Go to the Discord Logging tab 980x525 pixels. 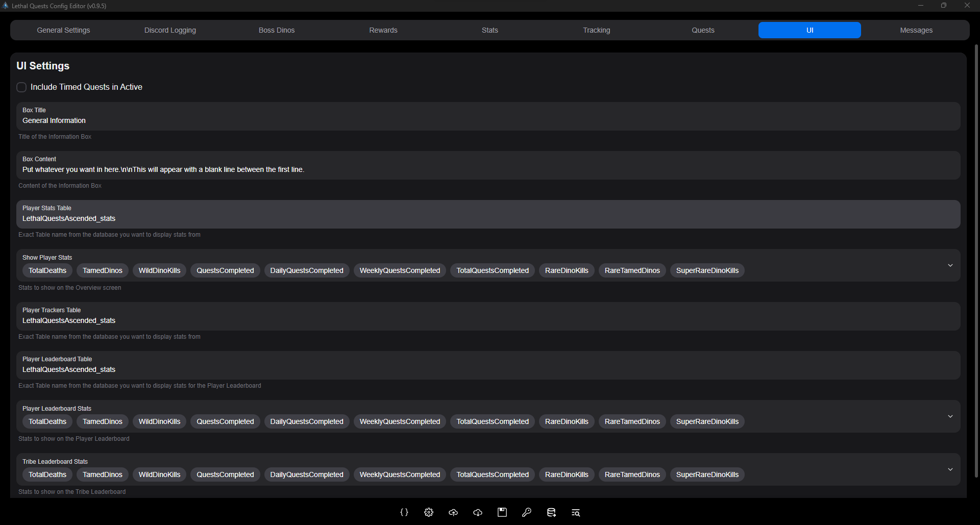coord(170,30)
